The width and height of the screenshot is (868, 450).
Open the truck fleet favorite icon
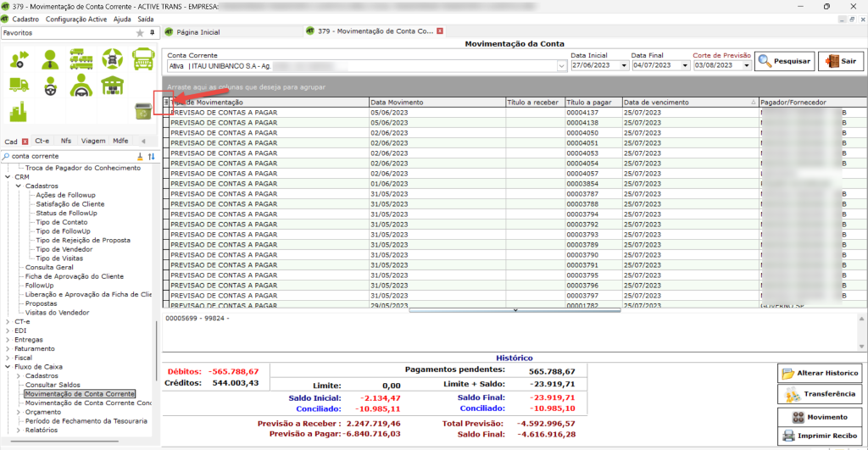[x=81, y=59]
